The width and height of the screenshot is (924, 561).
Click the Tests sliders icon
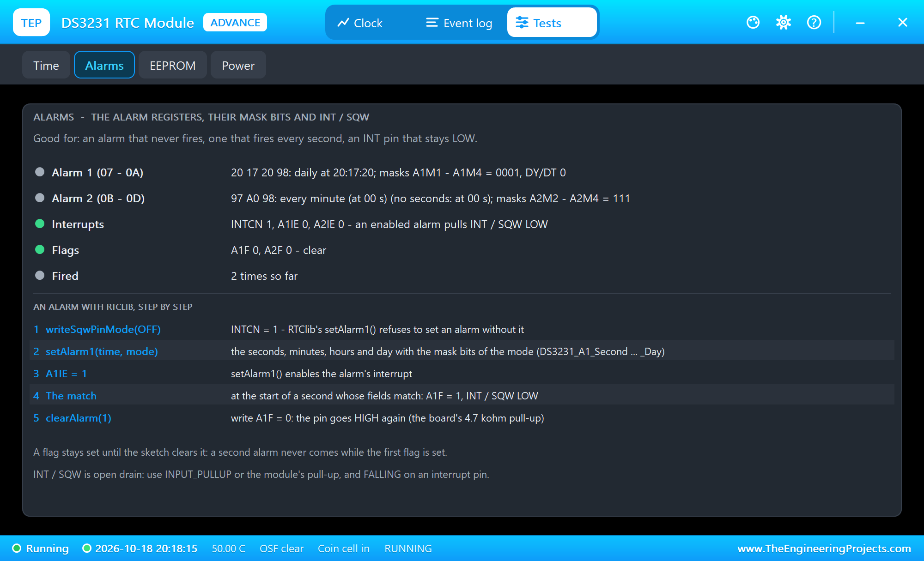point(522,23)
